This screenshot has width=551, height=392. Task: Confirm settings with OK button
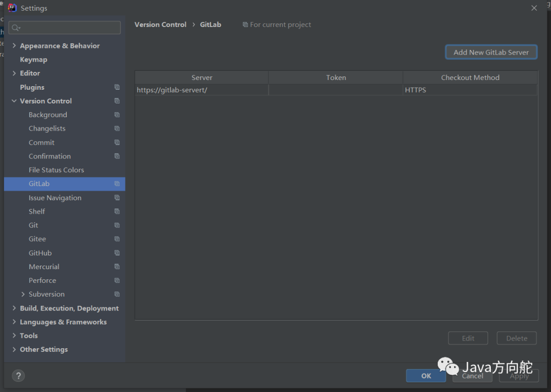coord(426,376)
